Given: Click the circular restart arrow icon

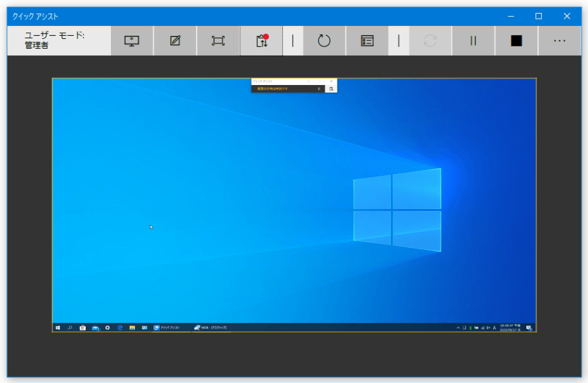Looking at the screenshot, I should pyautogui.click(x=324, y=41).
